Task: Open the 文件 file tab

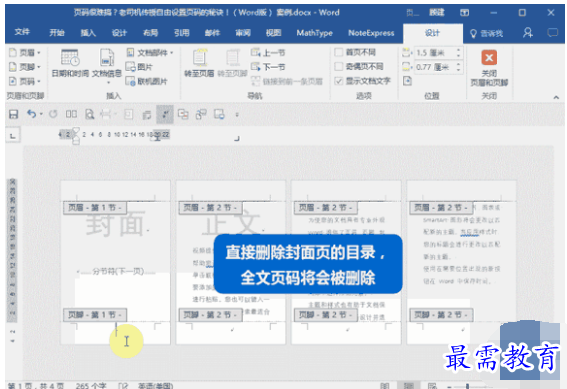Action: (22, 33)
